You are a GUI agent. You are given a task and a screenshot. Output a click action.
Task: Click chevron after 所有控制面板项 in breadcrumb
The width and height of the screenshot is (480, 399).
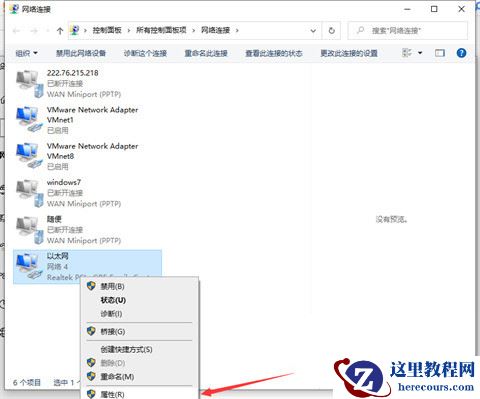pos(193,31)
